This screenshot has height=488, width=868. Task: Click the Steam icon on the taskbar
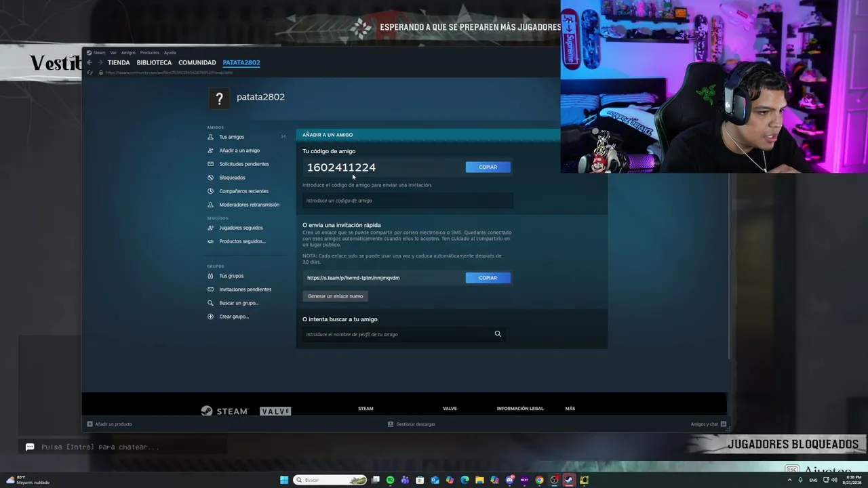coord(569,480)
